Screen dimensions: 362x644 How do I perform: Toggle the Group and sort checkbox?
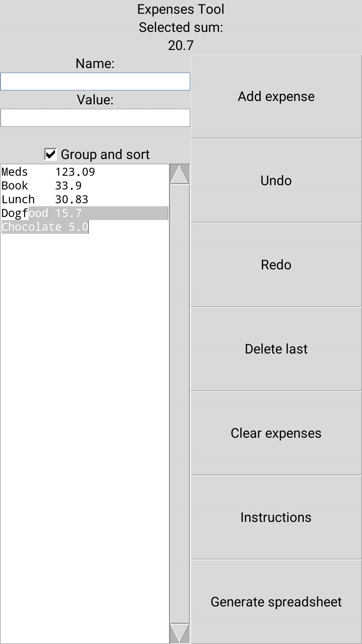click(x=50, y=154)
